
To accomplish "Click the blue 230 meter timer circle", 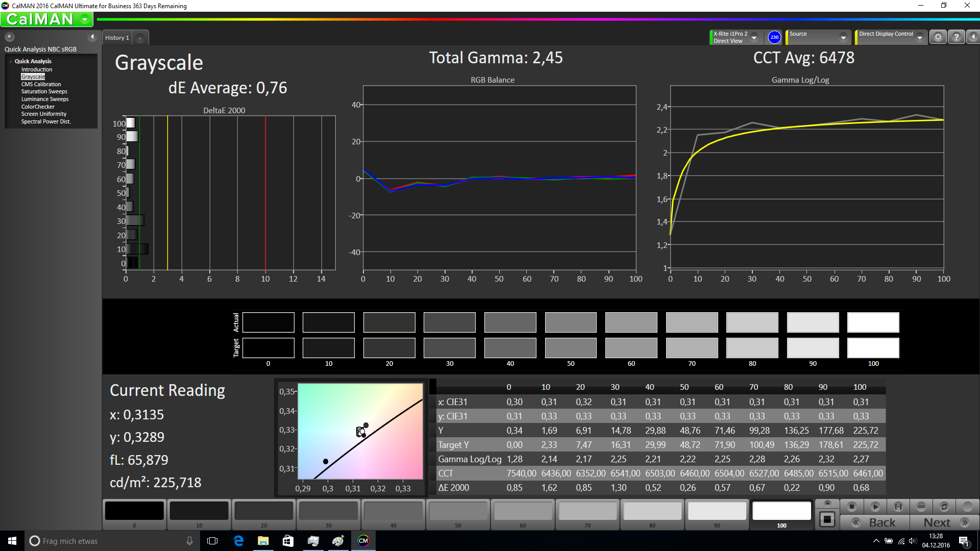I will (774, 37).
